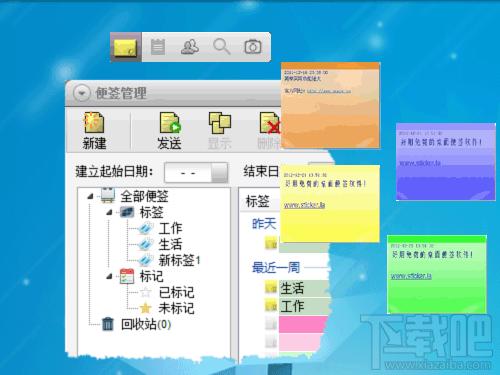This screenshot has width=500, height=375.
Task: Open 回收站(0) recycle bin
Action: pos(146,324)
